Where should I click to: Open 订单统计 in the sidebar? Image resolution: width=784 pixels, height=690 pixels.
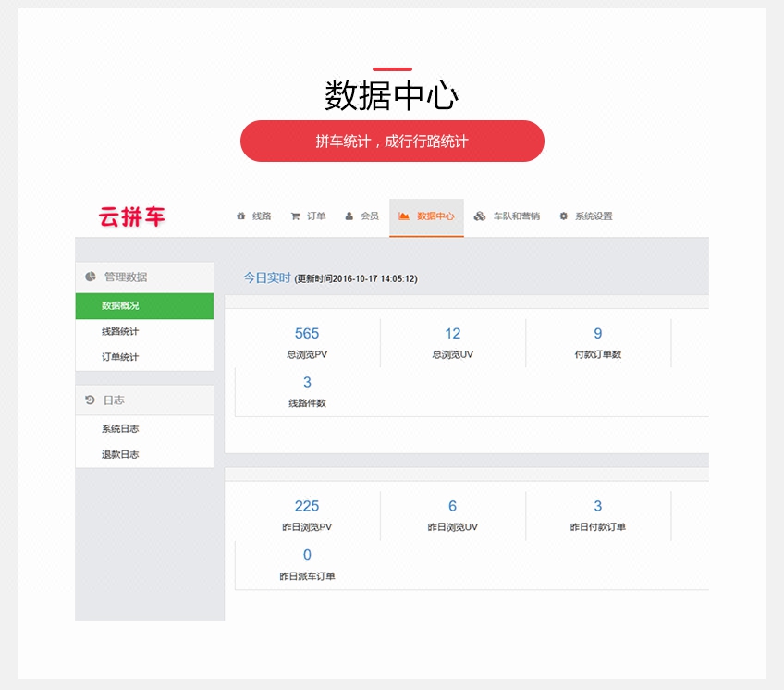coord(144,357)
